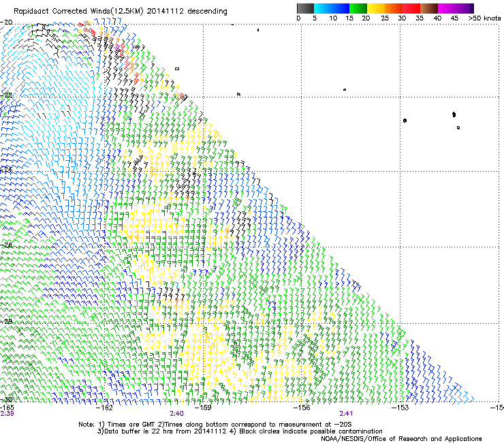Image resolution: width=504 pixels, height=443 pixels.
Task: Click the '>50 knots' legend label
Action: pyautogui.click(x=484, y=18)
